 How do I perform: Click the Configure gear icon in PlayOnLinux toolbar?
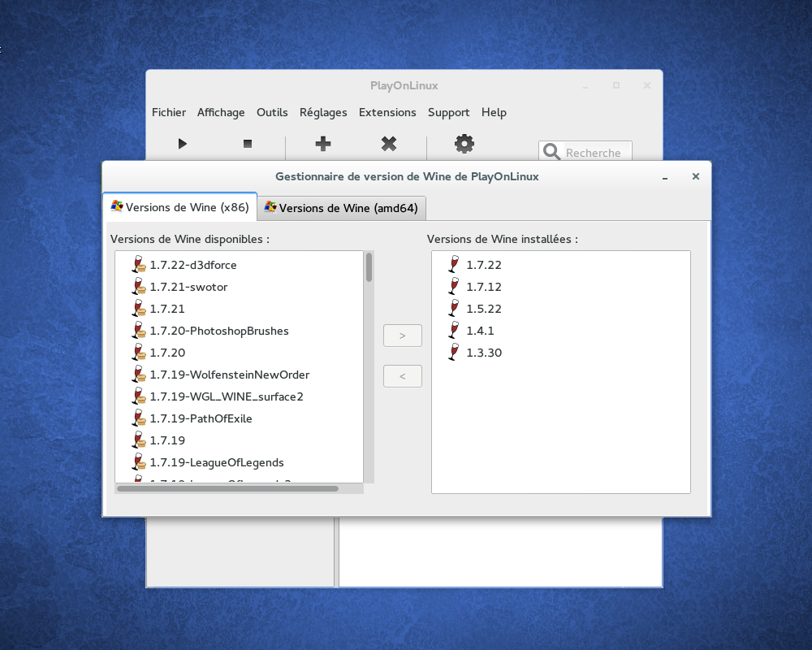464,144
